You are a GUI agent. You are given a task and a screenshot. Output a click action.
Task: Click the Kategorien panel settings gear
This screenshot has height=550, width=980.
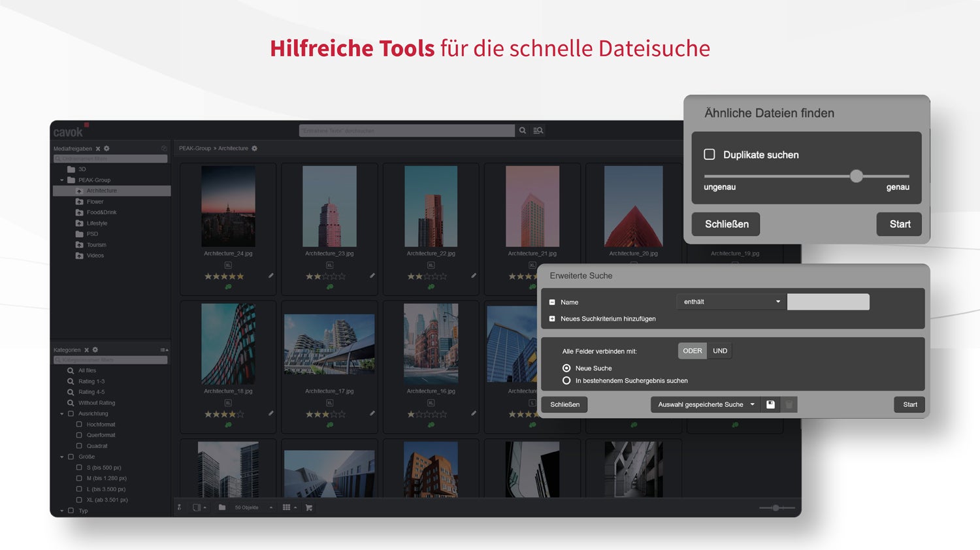[x=95, y=349]
